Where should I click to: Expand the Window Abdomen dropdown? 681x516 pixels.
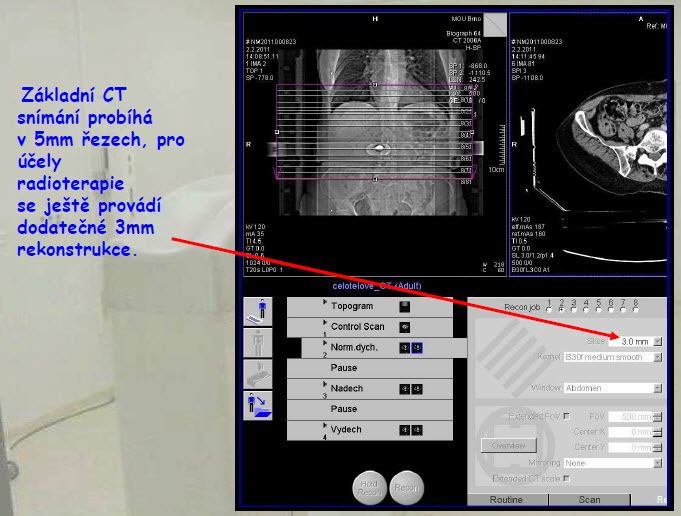pyautogui.click(x=657, y=388)
